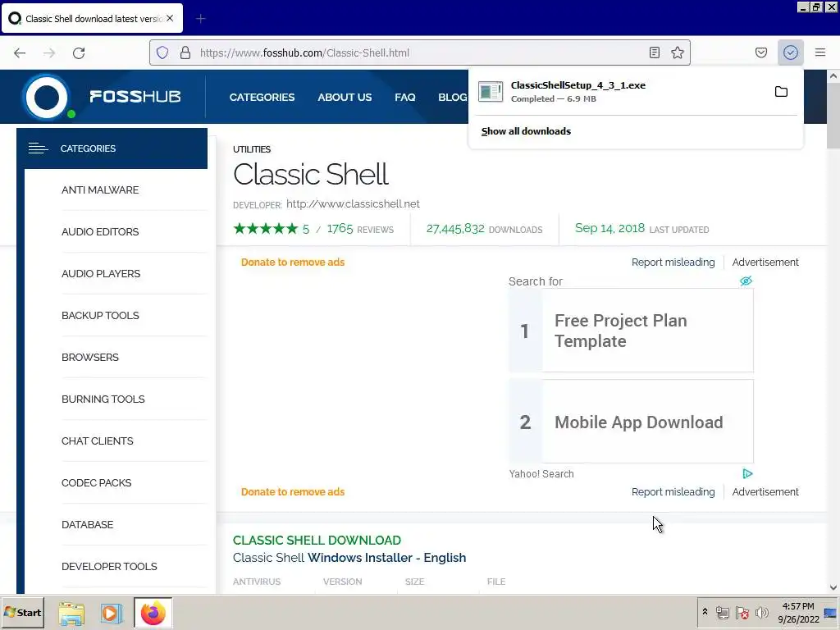Click the lower Donate to remove ads
This screenshot has height=630, width=840.
293,492
